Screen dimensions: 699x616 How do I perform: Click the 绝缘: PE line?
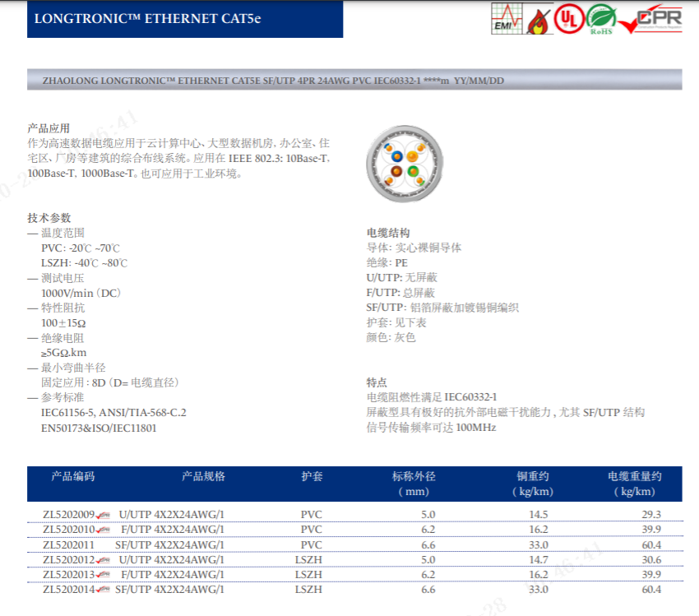coord(387,262)
